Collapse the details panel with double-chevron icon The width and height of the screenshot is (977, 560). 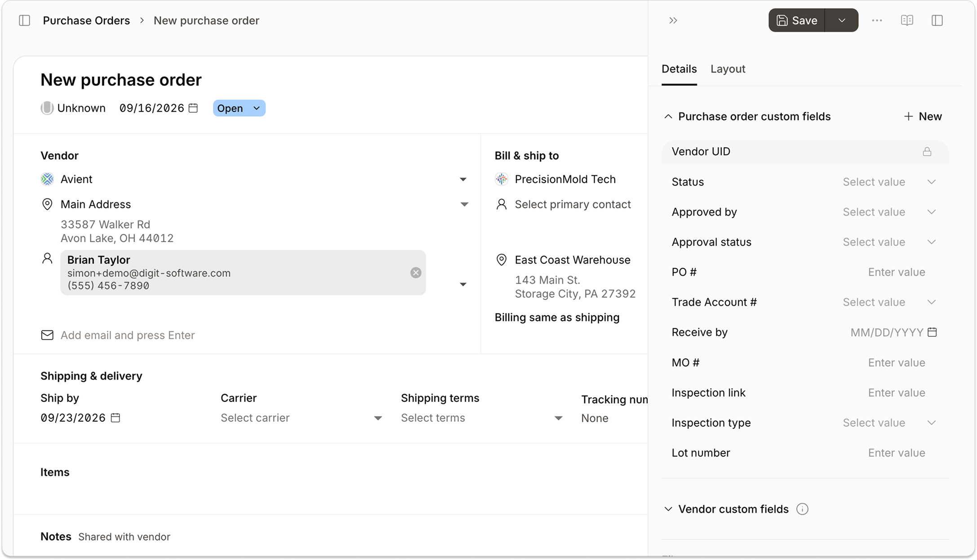coord(673,21)
